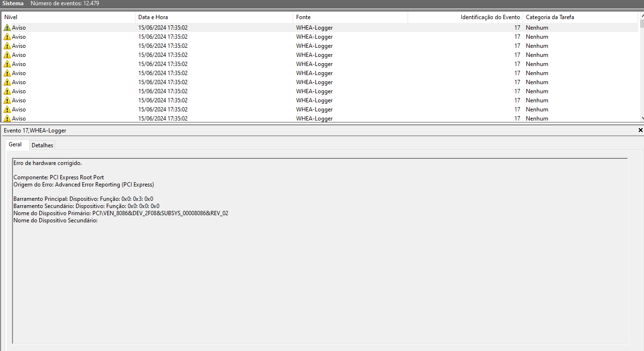Click 'Número de eventos: 12.479' text
The height and width of the screenshot is (351, 644).
[x=65, y=3]
